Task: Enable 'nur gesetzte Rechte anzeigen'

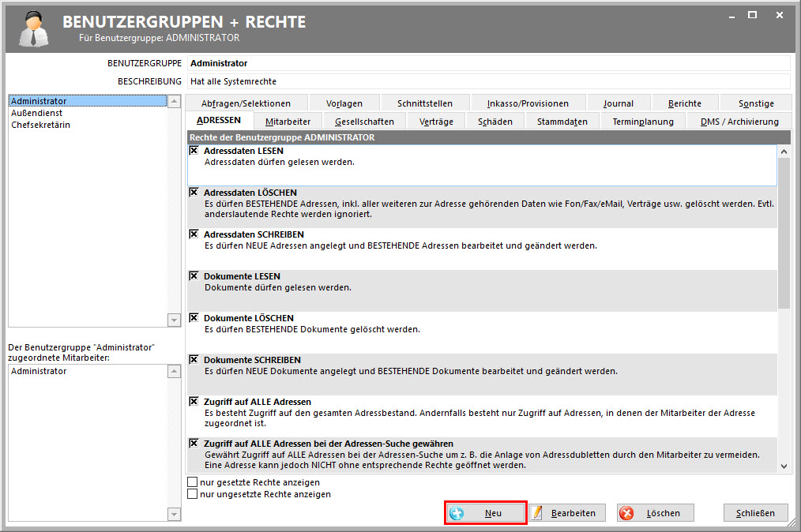Action: pyautogui.click(x=193, y=482)
